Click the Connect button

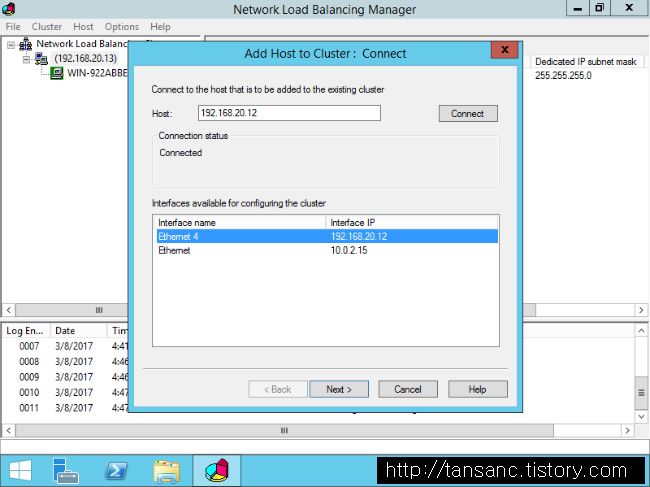pos(468,114)
